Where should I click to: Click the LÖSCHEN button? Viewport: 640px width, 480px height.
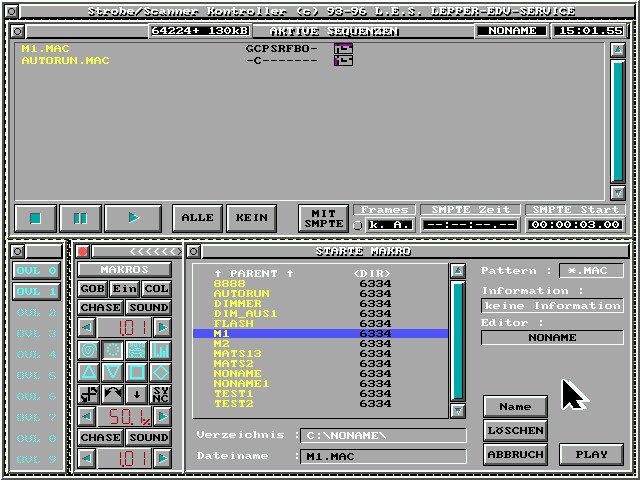[515, 431]
